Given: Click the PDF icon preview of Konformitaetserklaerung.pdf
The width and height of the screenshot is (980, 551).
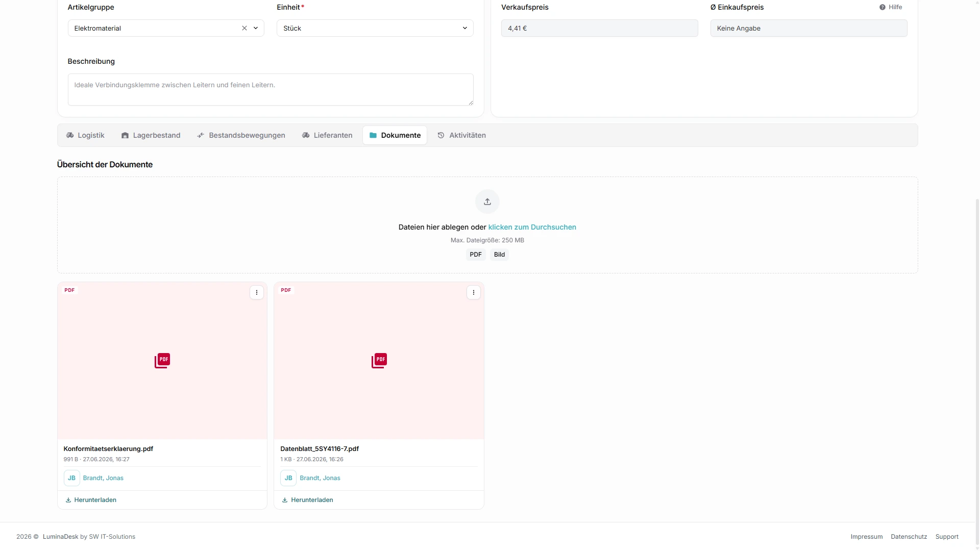Looking at the screenshot, I should pyautogui.click(x=162, y=361).
